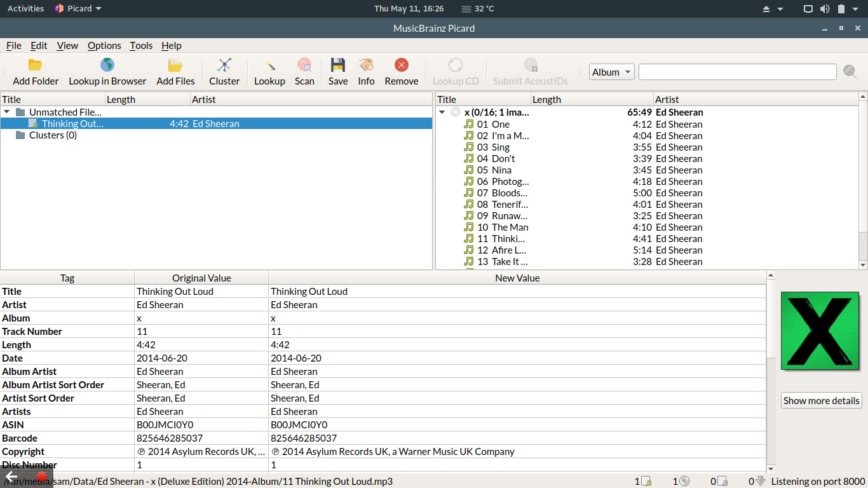Click the green X album cover thumbnail
This screenshot has width=868, height=488.
tap(821, 330)
